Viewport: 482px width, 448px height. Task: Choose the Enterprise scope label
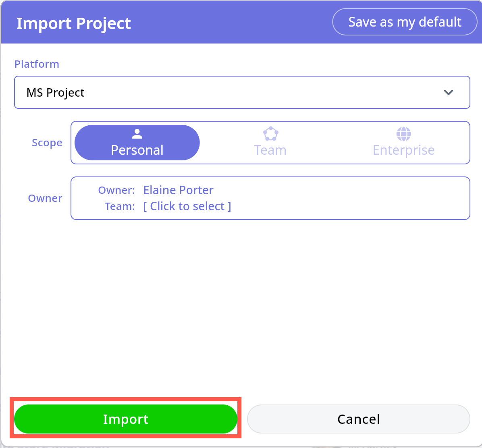403,150
